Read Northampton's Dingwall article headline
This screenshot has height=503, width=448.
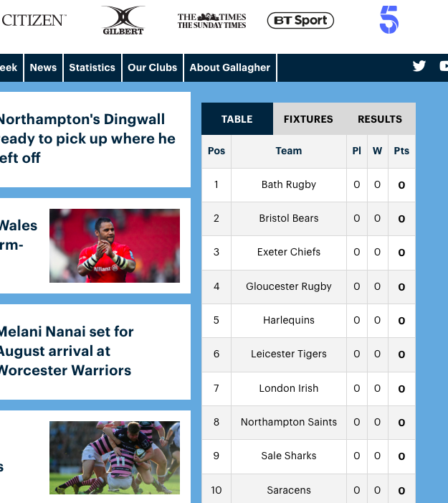pyautogui.click(x=87, y=138)
